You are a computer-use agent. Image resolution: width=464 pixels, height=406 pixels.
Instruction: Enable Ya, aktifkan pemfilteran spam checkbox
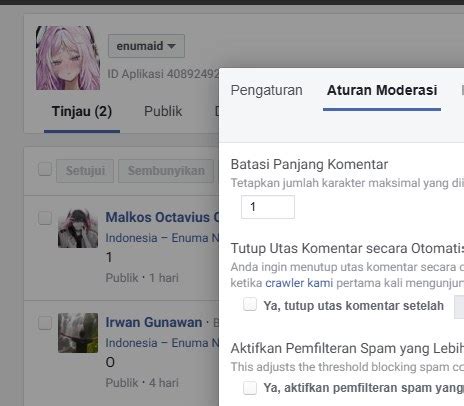click(x=250, y=388)
